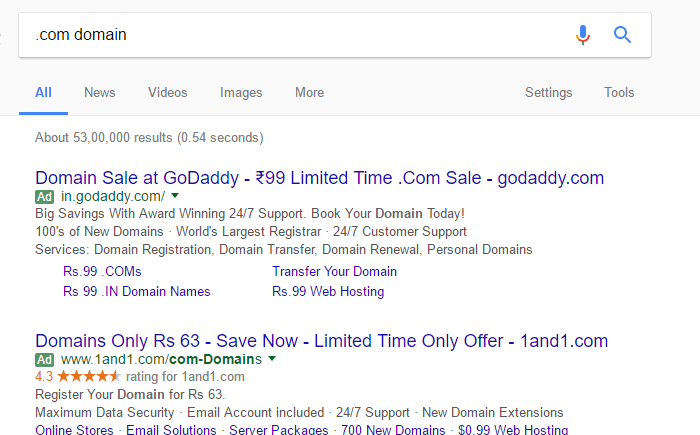Open the search Tools option
Screen dimensions: 700x435
coord(619,92)
